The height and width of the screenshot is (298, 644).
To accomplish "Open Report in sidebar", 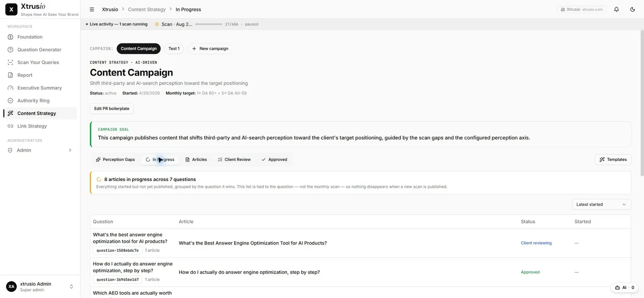I will (40, 75).
